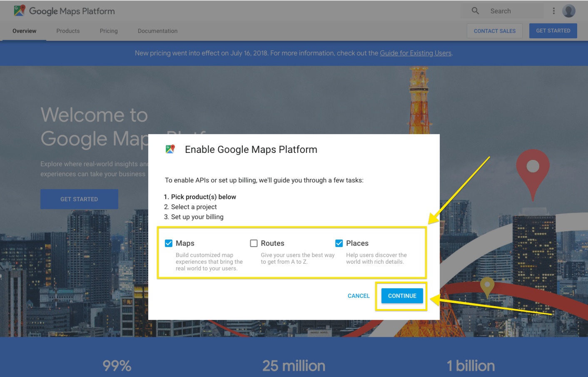Click the Continue button
Screen dimensions: 588x377
tap(402, 296)
